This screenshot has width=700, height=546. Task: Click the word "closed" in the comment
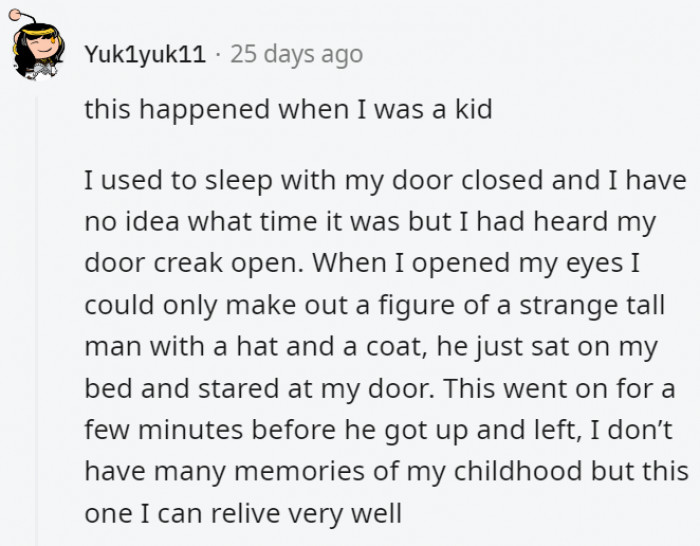click(x=502, y=181)
